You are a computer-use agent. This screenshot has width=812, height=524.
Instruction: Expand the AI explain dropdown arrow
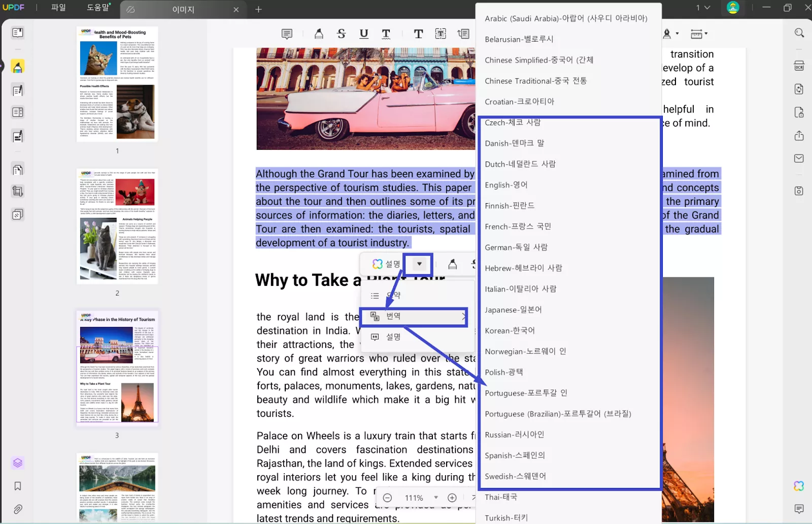point(419,264)
